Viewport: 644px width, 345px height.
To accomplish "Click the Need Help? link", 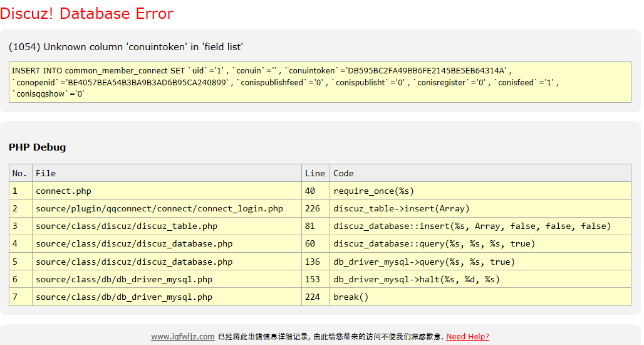I will [x=467, y=336].
